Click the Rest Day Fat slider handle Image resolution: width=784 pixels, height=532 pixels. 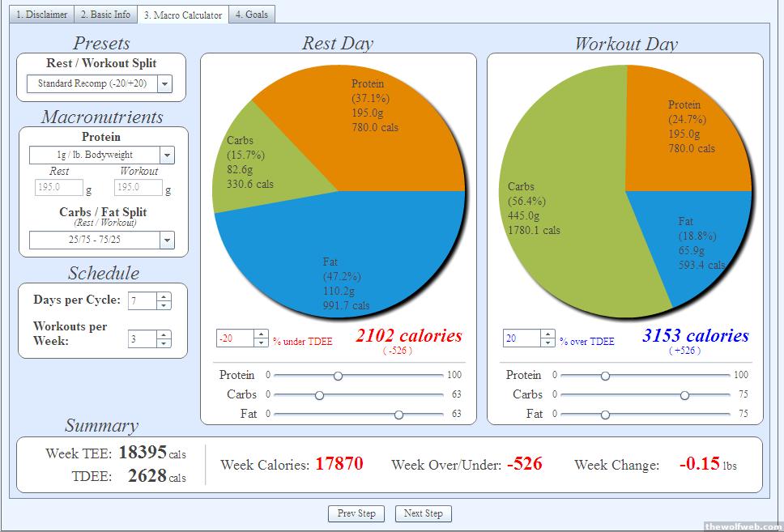[x=398, y=415]
